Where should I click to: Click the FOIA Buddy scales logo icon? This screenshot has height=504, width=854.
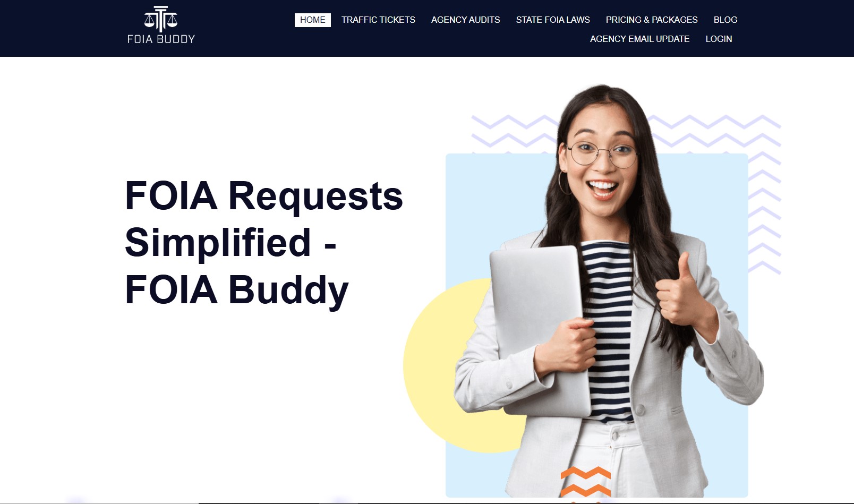[x=161, y=19]
